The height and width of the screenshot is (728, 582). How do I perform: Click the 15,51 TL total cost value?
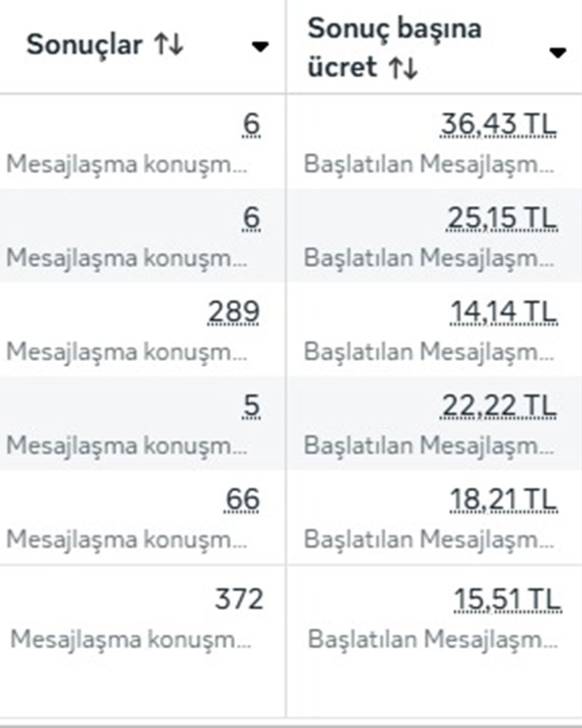point(507,600)
